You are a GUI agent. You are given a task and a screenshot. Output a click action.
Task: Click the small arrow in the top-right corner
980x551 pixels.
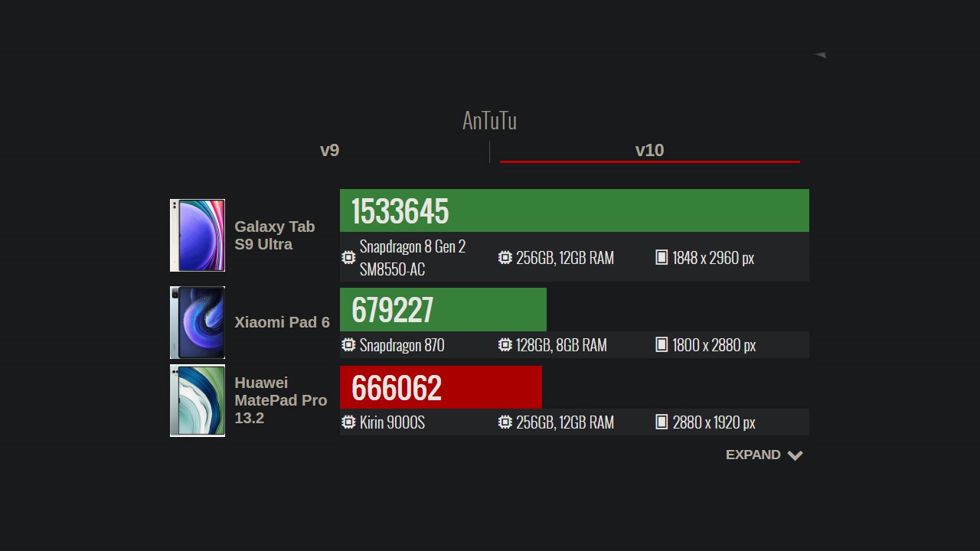[x=820, y=55]
